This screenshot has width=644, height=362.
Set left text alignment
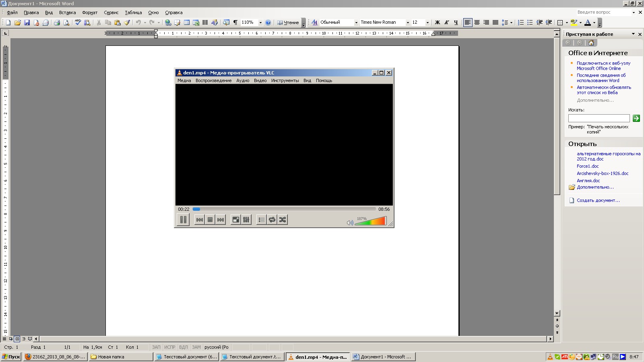(467, 23)
